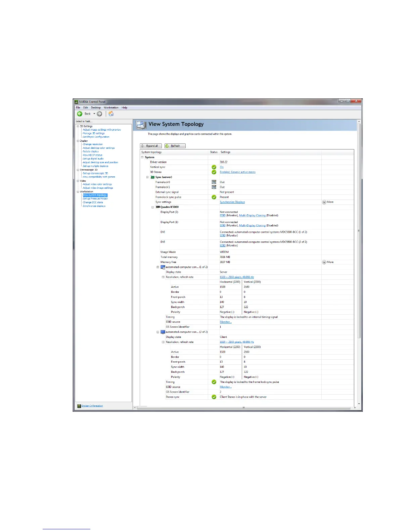Collapse the Sync (server) node
Screen dimensions: 411x532
pos(147,177)
